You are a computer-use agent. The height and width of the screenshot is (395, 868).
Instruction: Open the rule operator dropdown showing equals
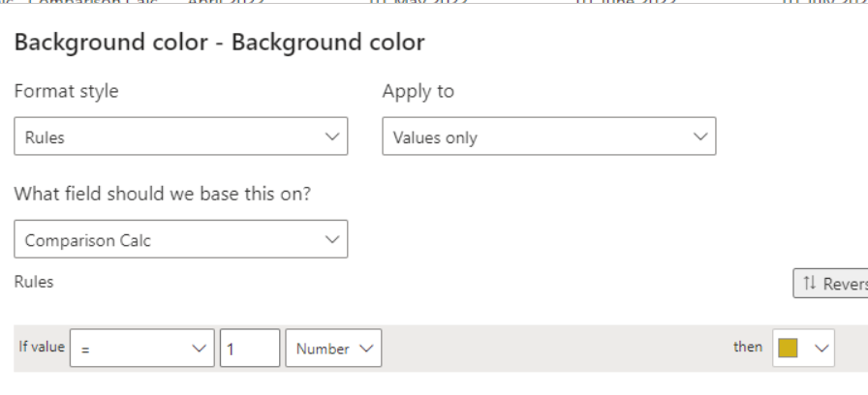point(142,348)
